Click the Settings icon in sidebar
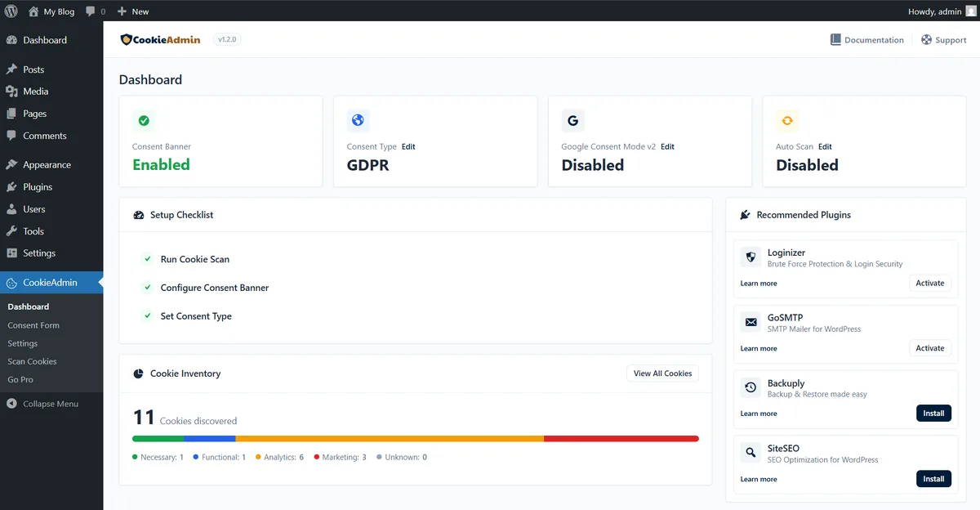Image resolution: width=980 pixels, height=510 pixels. 11,253
